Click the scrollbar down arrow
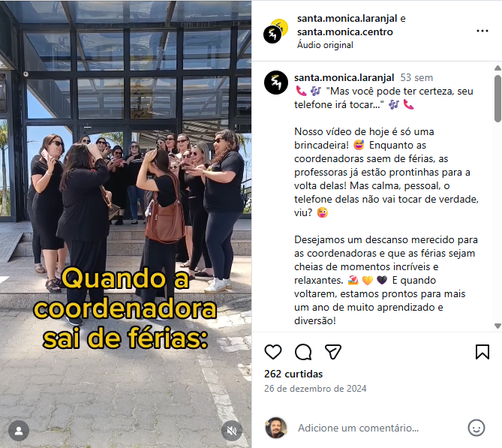Screen dimensions: 502x448 click(497, 326)
